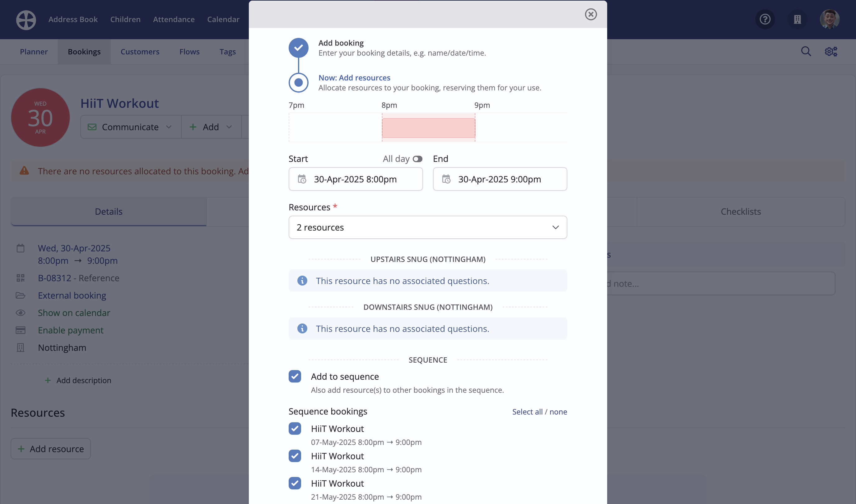856x504 pixels.
Task: Switch to the Customers tab
Action: pyautogui.click(x=140, y=52)
